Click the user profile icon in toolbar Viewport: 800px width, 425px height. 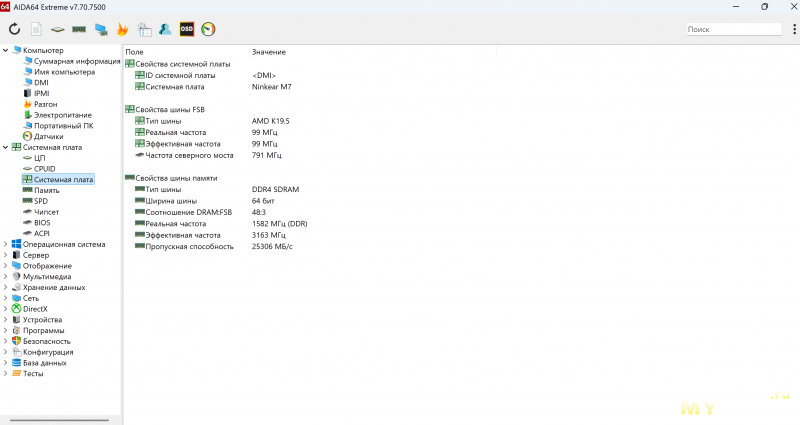165,29
